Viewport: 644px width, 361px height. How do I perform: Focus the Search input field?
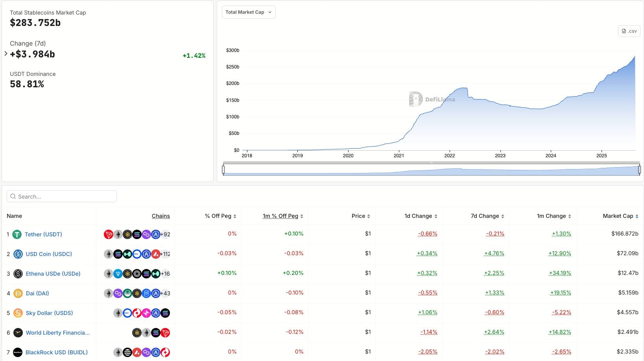pyautogui.click(x=62, y=196)
